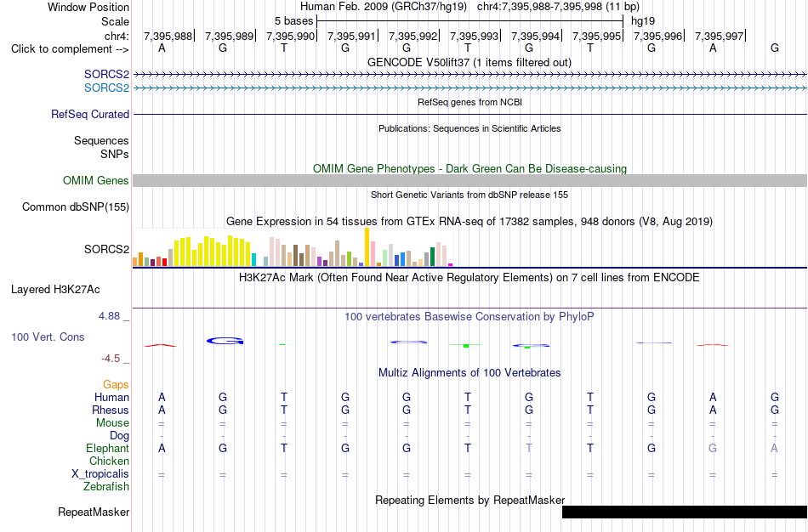Open Short Genetic Variants from dbSNP release 155

coord(469,195)
